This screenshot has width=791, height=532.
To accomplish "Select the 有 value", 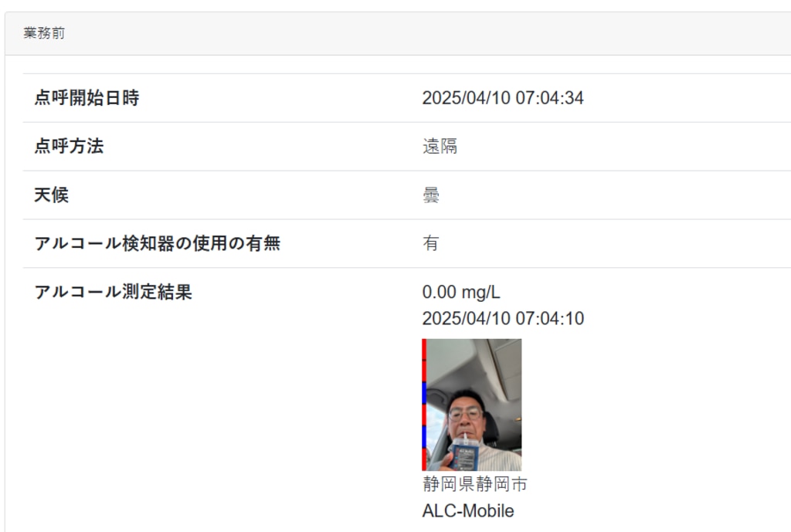I will tap(431, 243).
